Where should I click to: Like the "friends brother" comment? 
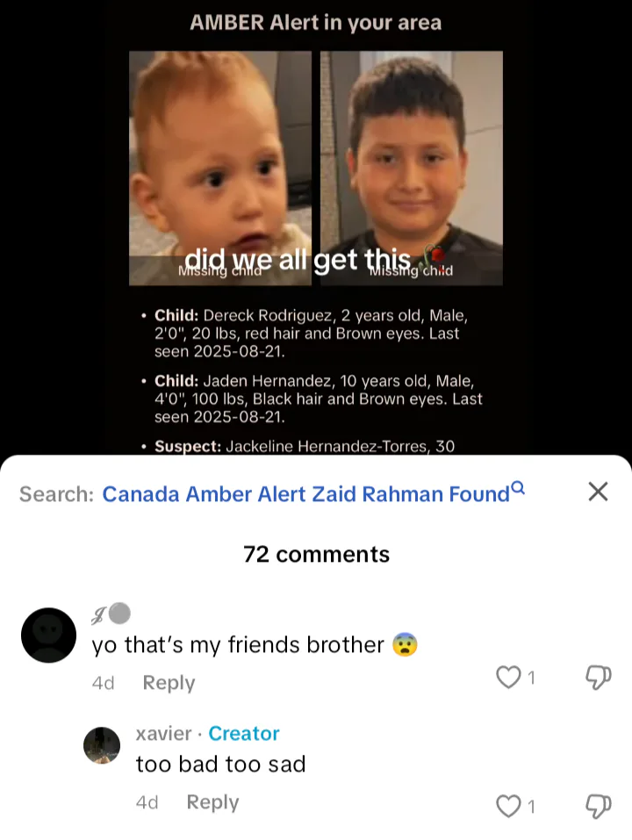pyautogui.click(x=508, y=677)
